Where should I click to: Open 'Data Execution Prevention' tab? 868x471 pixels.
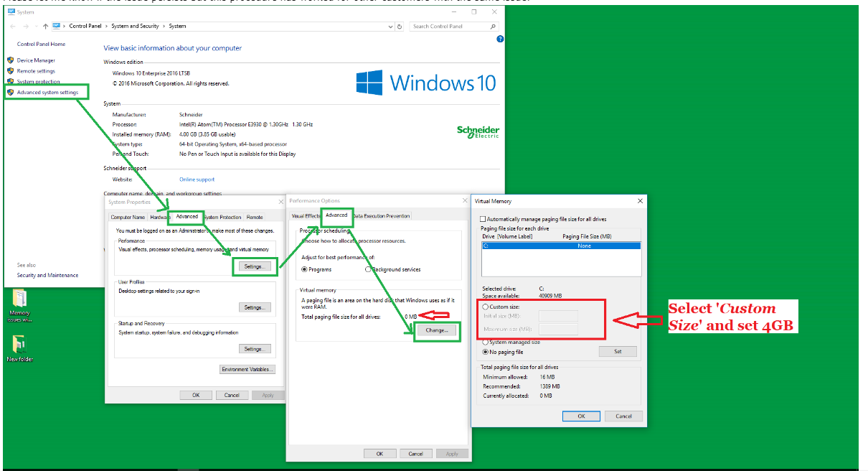click(x=381, y=215)
